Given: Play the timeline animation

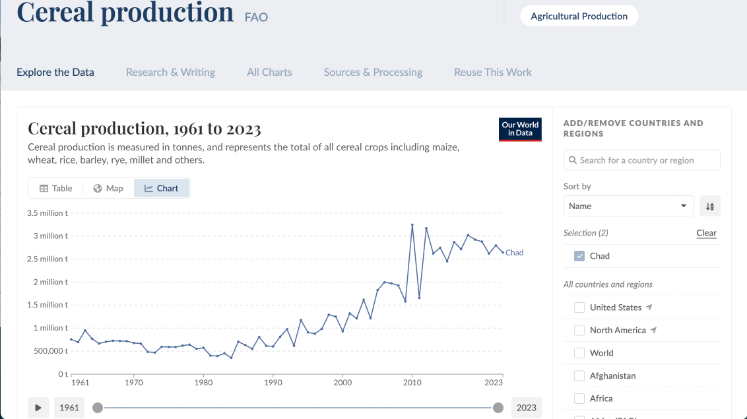Looking at the screenshot, I should pyautogui.click(x=38, y=407).
